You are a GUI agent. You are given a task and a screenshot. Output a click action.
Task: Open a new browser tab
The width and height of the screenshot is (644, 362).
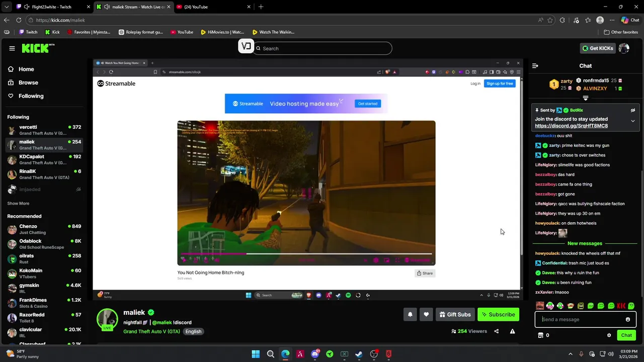(261, 7)
